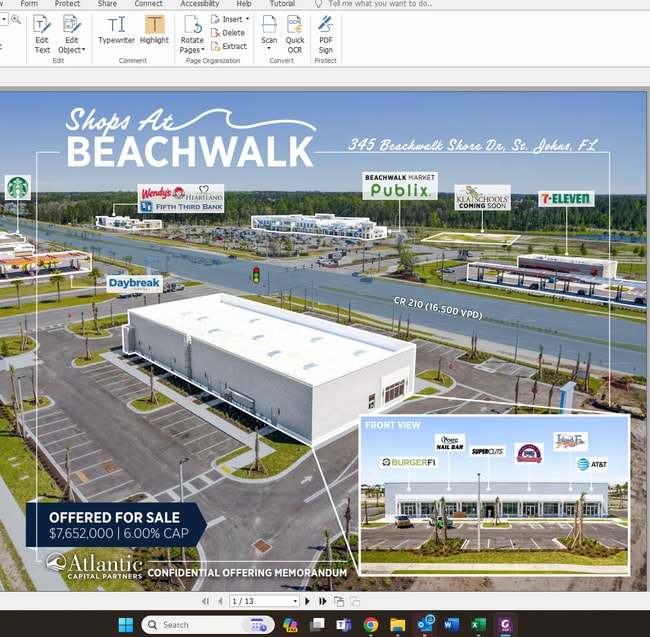Image resolution: width=650 pixels, height=637 pixels.
Task: Activate the Typewriter tool
Action: pyautogui.click(x=116, y=30)
